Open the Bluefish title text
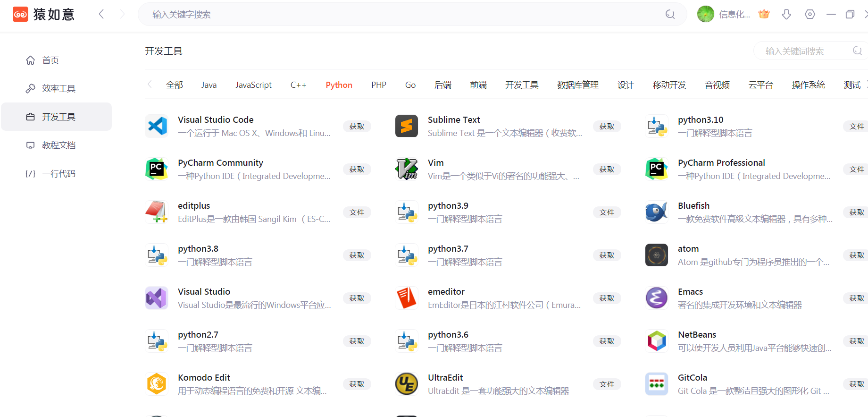The width and height of the screenshot is (868, 417). 693,206
